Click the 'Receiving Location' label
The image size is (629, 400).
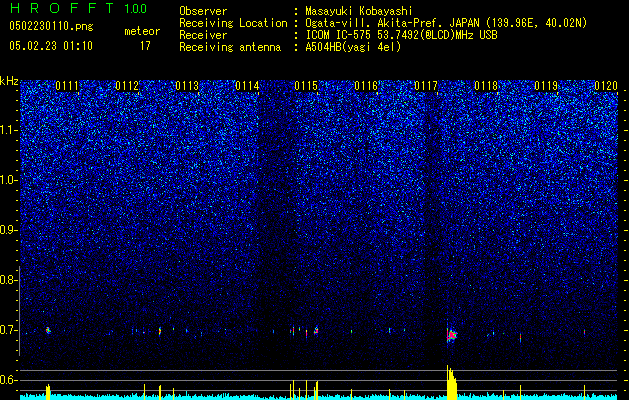pyautogui.click(x=233, y=23)
